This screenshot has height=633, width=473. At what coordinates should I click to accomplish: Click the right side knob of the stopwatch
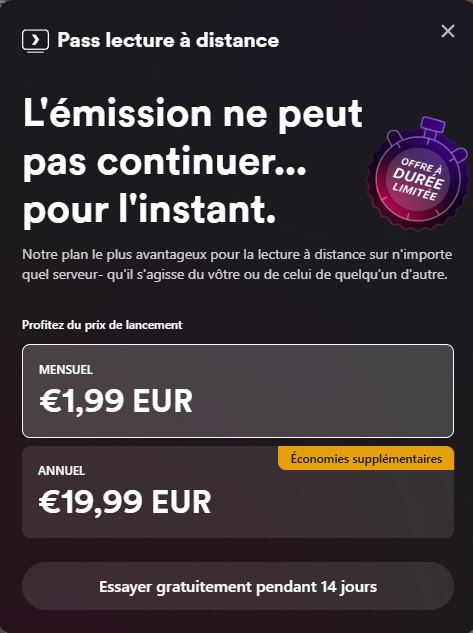[x=459, y=154]
